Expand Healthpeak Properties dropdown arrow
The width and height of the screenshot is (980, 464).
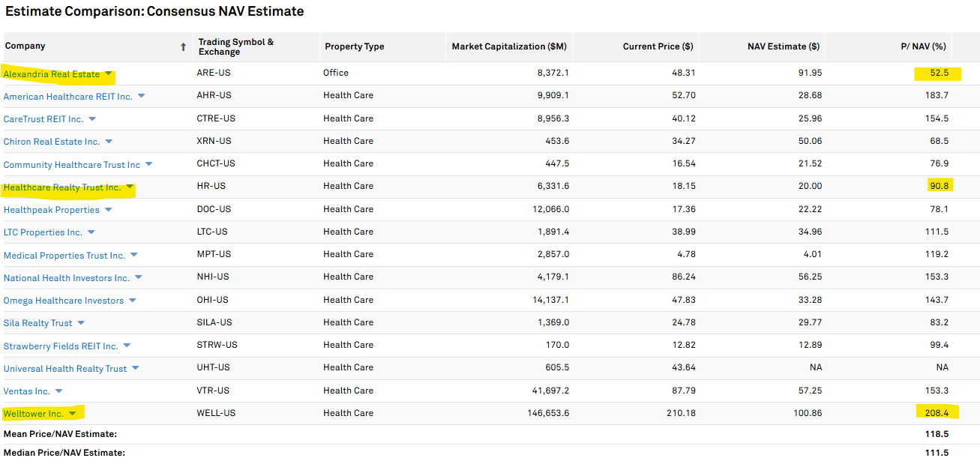click(x=108, y=210)
